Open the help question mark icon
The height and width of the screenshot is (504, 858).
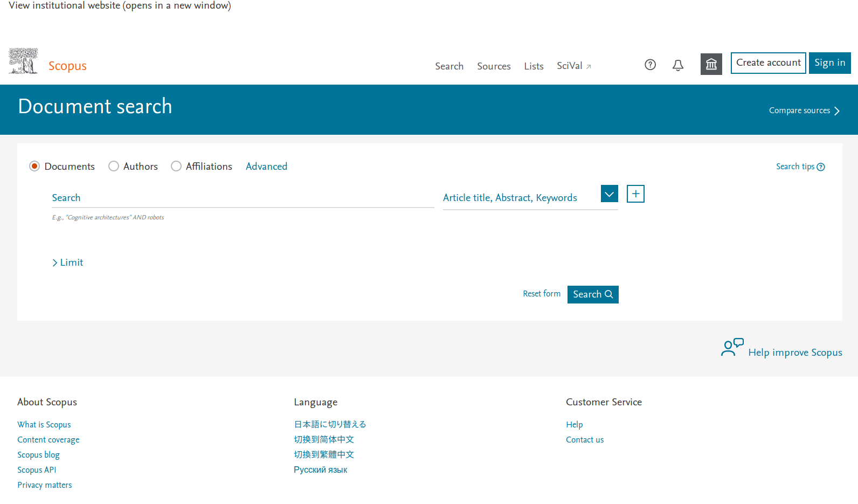[650, 65]
